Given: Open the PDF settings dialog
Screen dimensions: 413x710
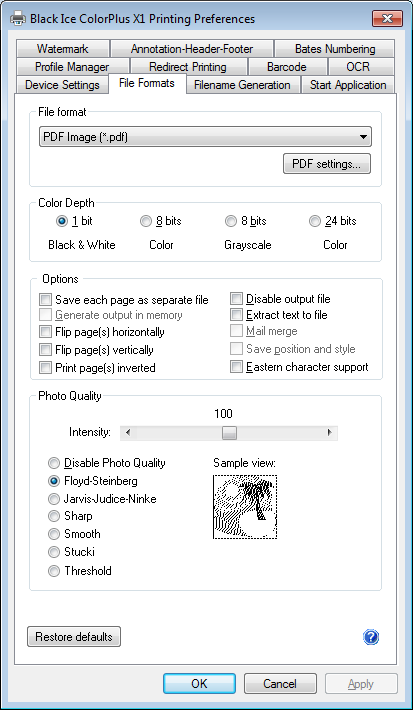Looking at the screenshot, I should coord(327,163).
